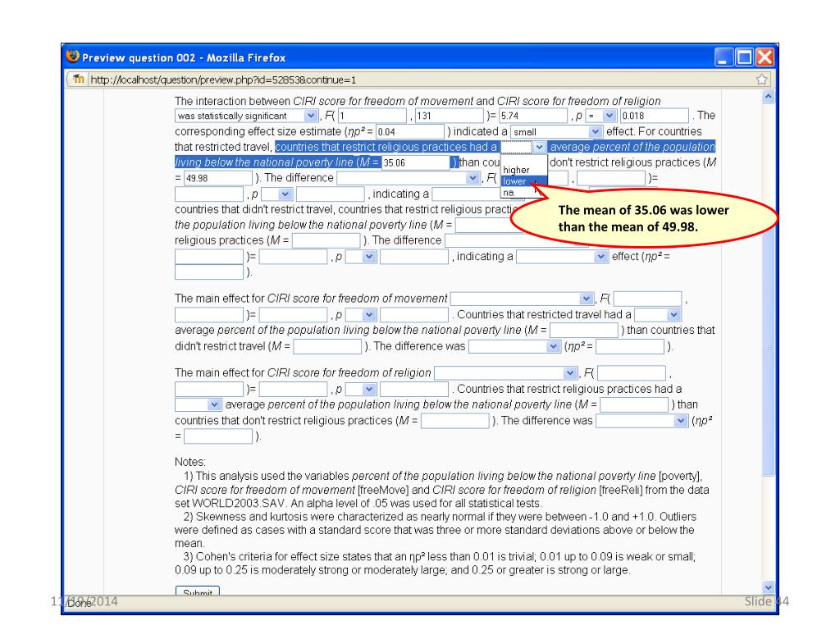Open the 'small' effect size dropdown
This screenshot has height=630, width=840.
tap(556, 132)
